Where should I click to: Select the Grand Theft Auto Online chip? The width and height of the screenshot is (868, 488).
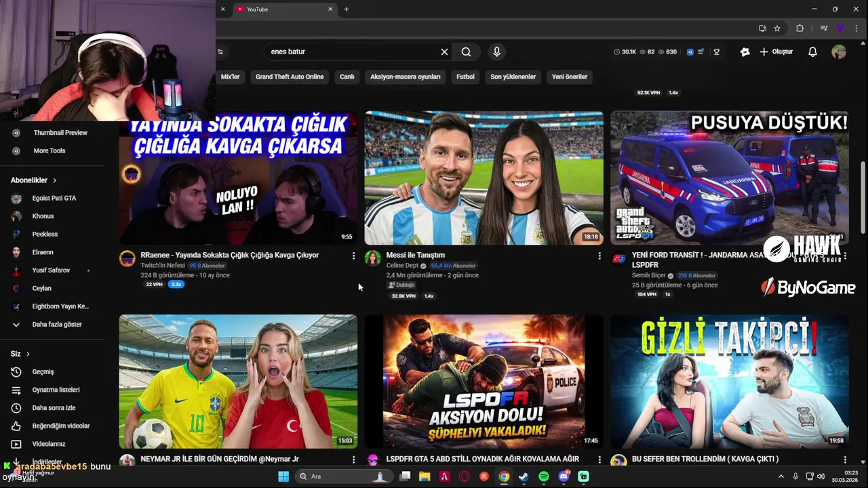click(x=290, y=77)
